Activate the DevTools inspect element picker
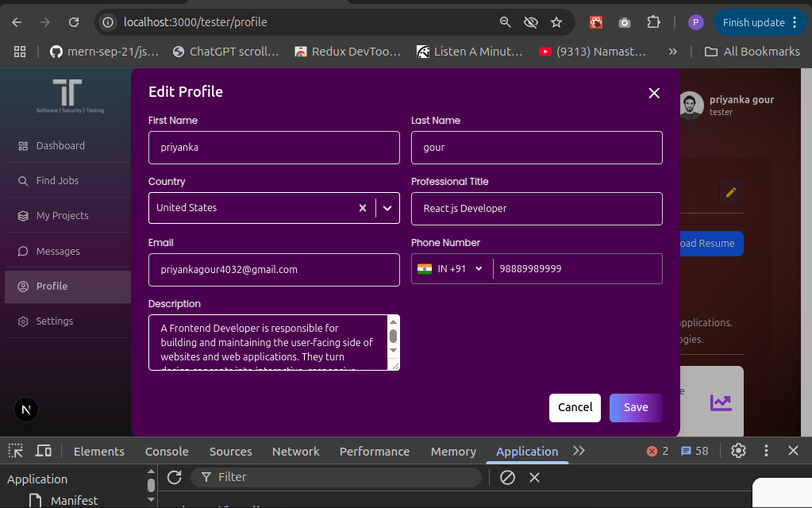The image size is (812, 508). coord(16,451)
